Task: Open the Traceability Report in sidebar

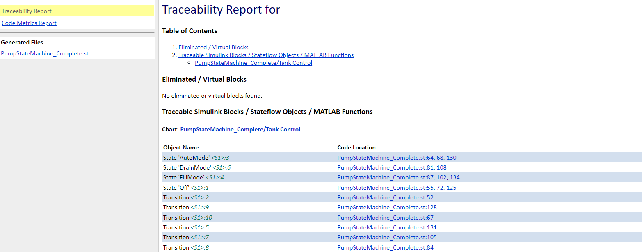Action: coord(27,11)
